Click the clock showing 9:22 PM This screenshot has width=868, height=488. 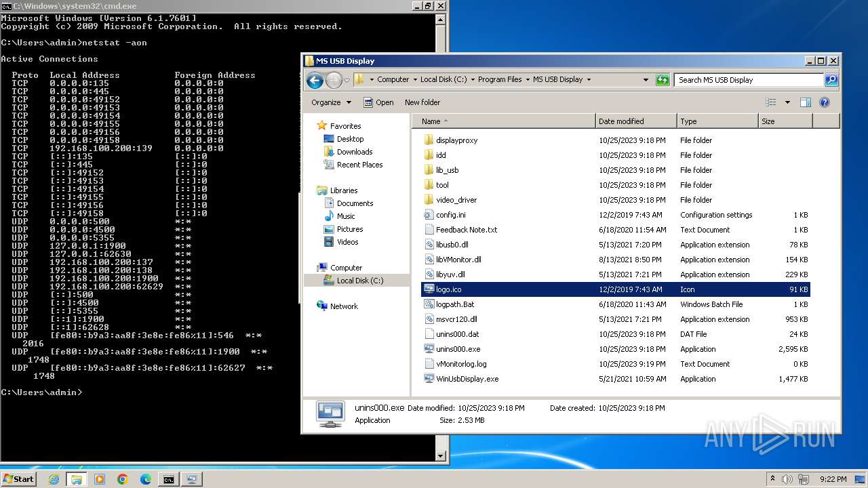point(832,479)
